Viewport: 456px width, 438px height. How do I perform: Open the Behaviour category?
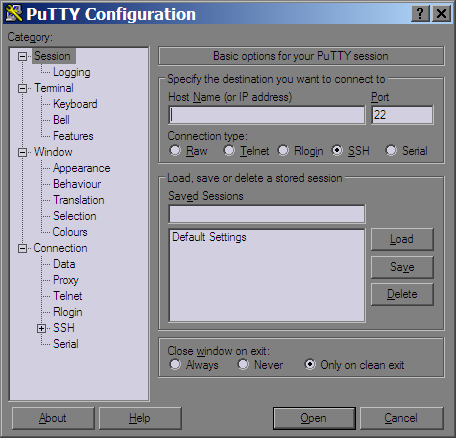(x=77, y=184)
